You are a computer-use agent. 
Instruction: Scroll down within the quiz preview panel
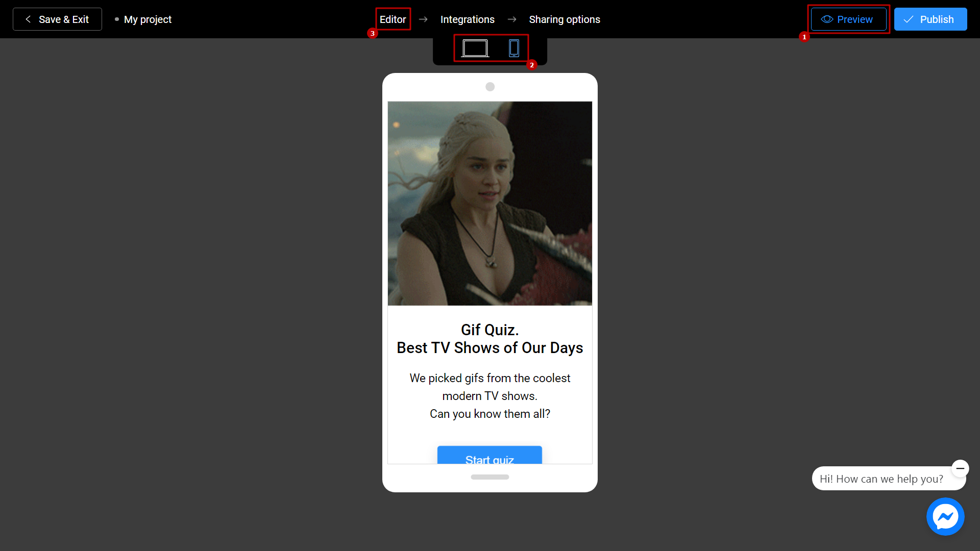point(489,478)
